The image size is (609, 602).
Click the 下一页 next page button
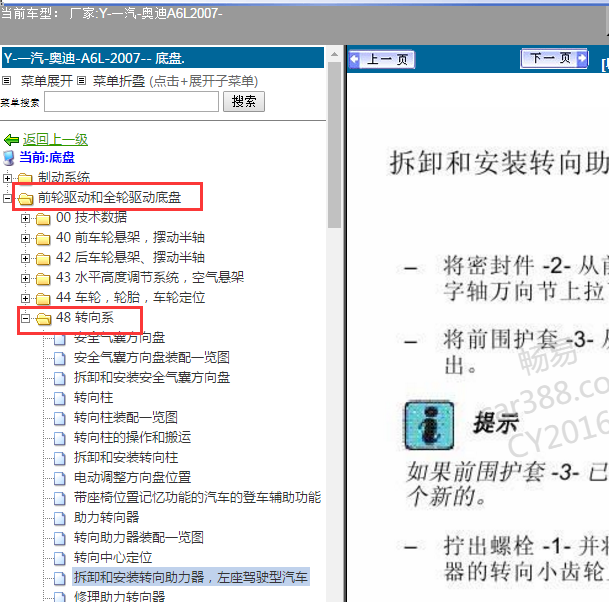click(554, 59)
